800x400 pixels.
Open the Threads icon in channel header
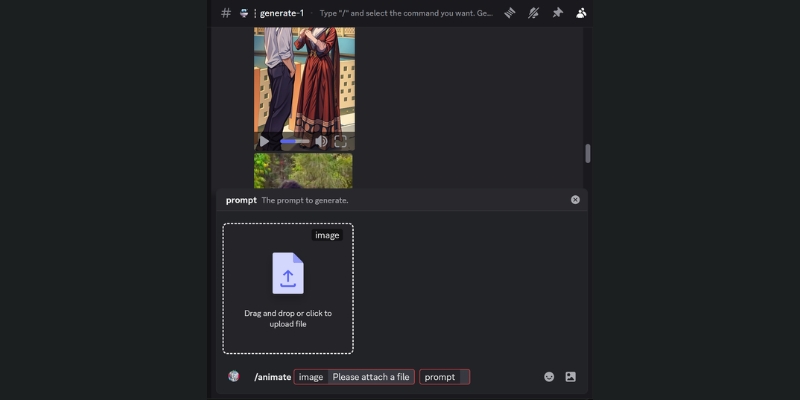point(509,13)
